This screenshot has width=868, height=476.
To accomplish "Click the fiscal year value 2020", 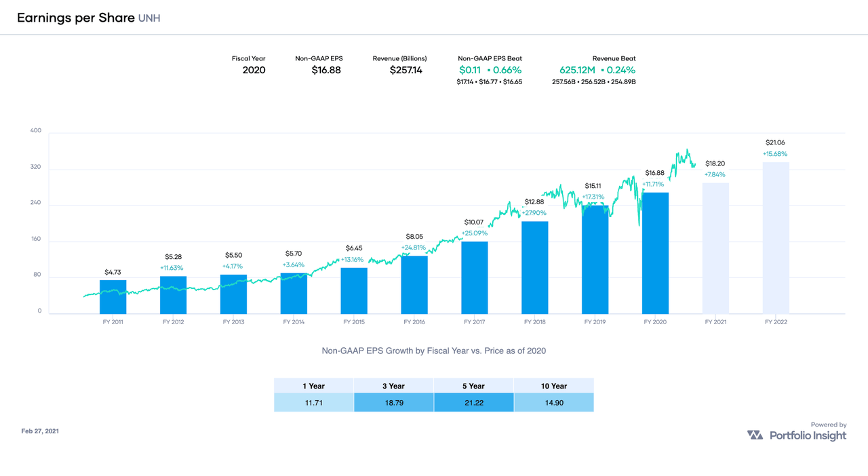I will 254,70.
